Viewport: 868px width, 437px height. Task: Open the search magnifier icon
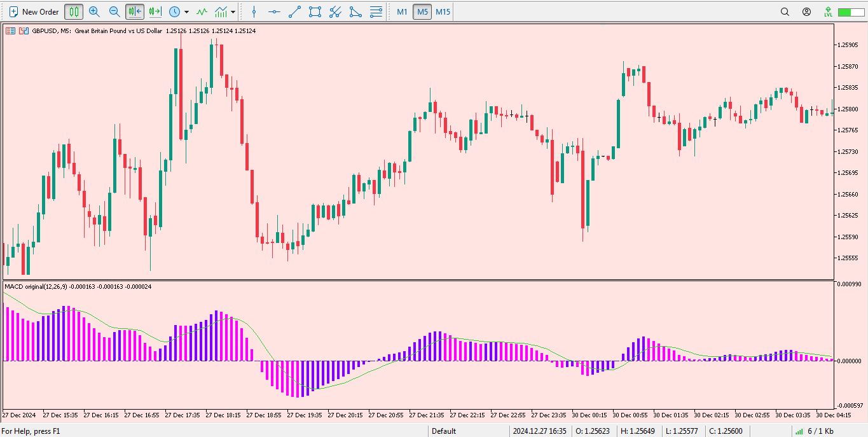click(x=785, y=11)
